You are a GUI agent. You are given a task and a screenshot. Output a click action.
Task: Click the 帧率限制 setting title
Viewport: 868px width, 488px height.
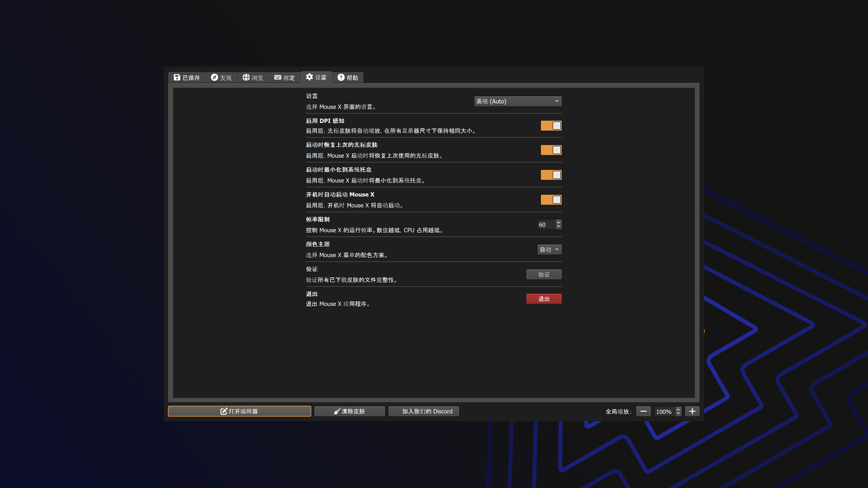[x=318, y=219]
